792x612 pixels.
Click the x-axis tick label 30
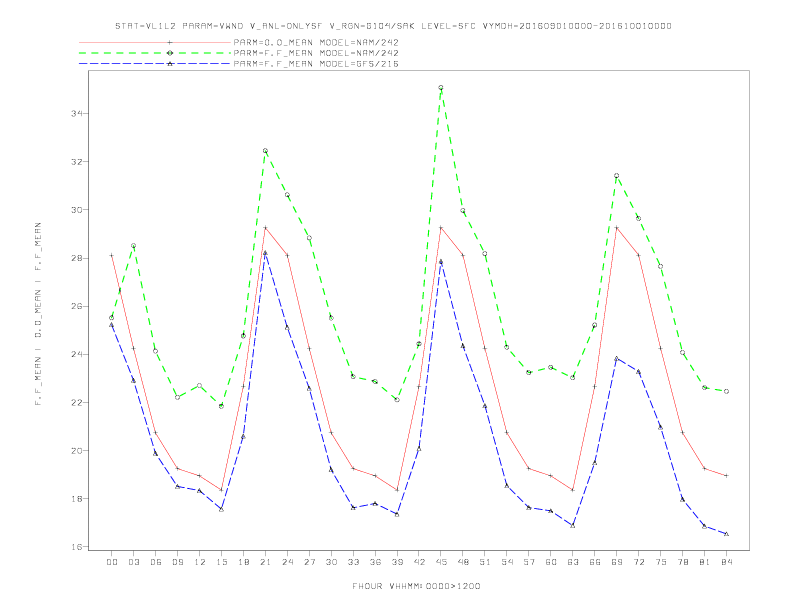331,562
